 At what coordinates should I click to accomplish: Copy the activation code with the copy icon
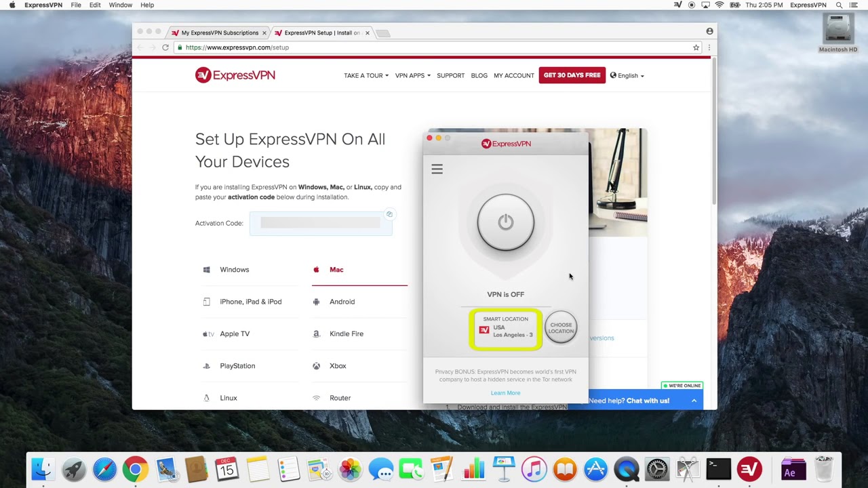(389, 214)
